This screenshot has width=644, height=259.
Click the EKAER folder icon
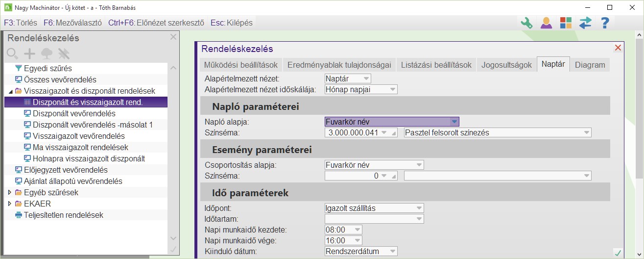click(x=19, y=204)
